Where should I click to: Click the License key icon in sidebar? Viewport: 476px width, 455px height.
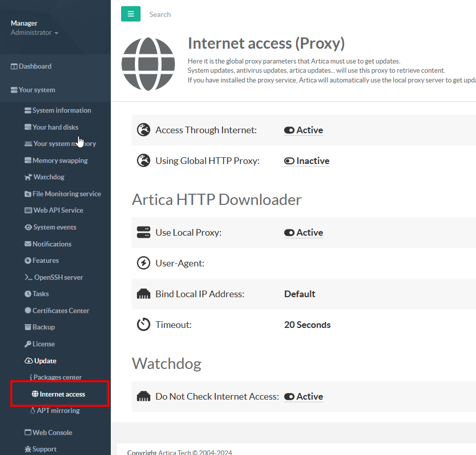click(28, 344)
